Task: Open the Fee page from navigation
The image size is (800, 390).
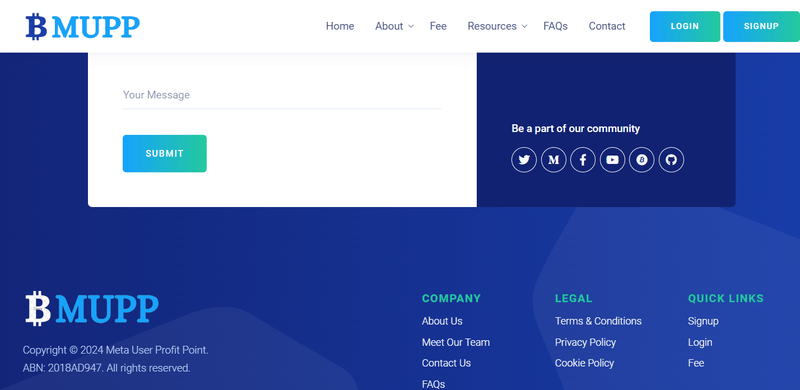Action: pyautogui.click(x=438, y=26)
